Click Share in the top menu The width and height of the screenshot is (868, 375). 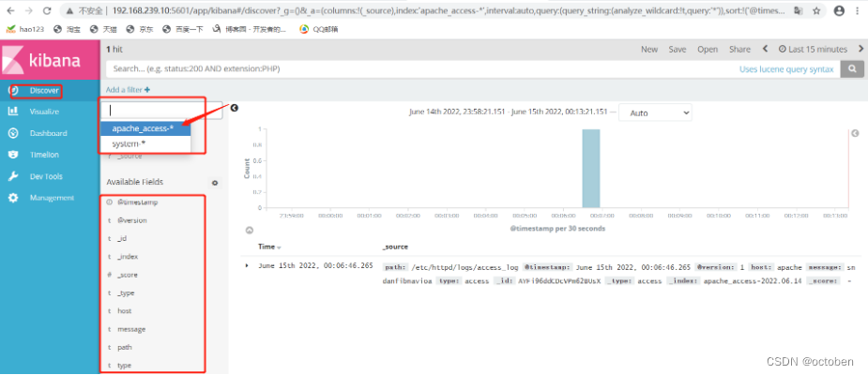click(x=739, y=50)
